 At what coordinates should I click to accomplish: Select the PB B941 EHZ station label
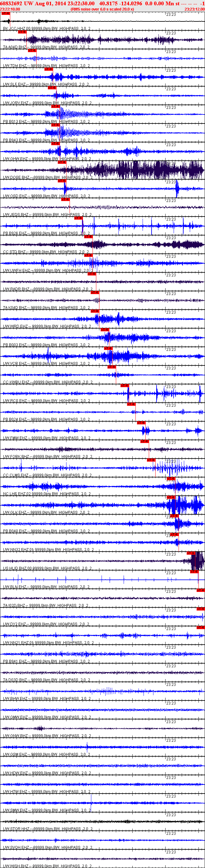[47, 661]
